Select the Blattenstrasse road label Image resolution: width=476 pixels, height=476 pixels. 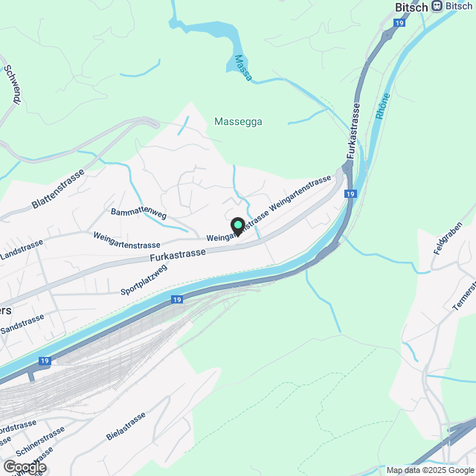click(58, 189)
